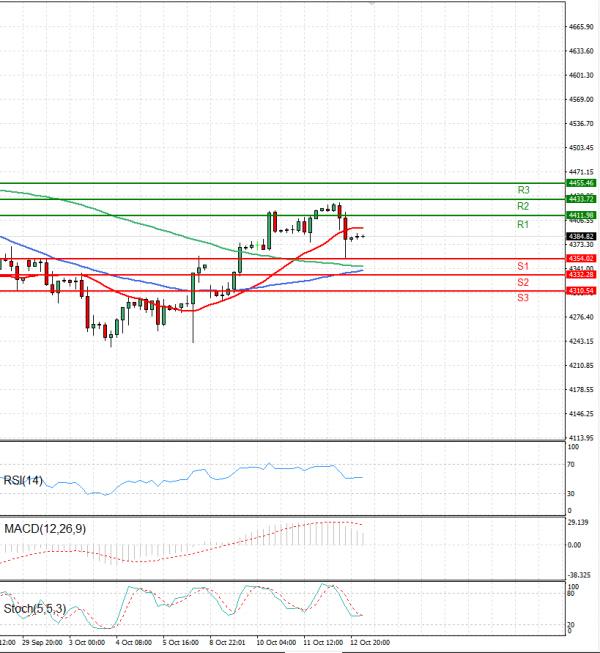Click the 4503.45 price axis value

[x=581, y=148]
